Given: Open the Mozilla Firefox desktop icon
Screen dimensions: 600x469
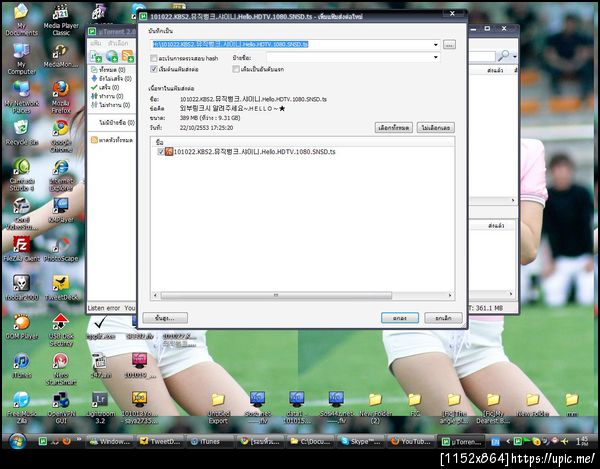Looking at the screenshot, I should tap(61, 97).
